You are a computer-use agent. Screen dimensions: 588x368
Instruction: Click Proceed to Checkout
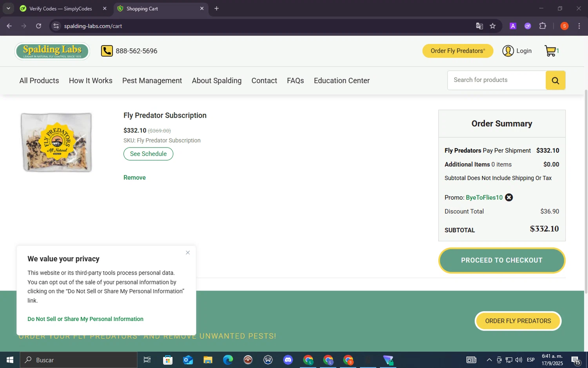502,261
